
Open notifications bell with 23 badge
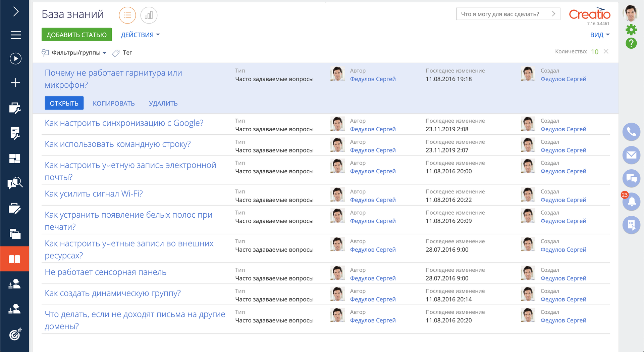(631, 202)
